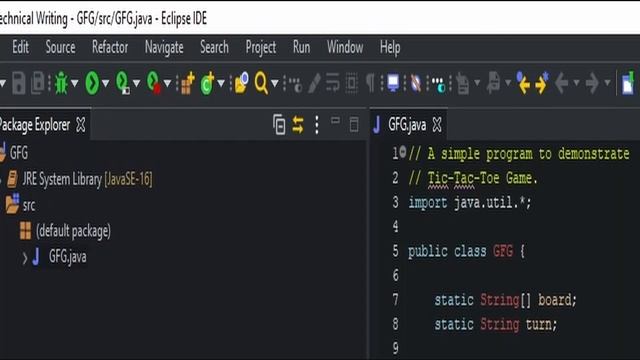640x360 pixels.
Task: Toggle Mark Occurrences pencil icon
Action: 314,83
